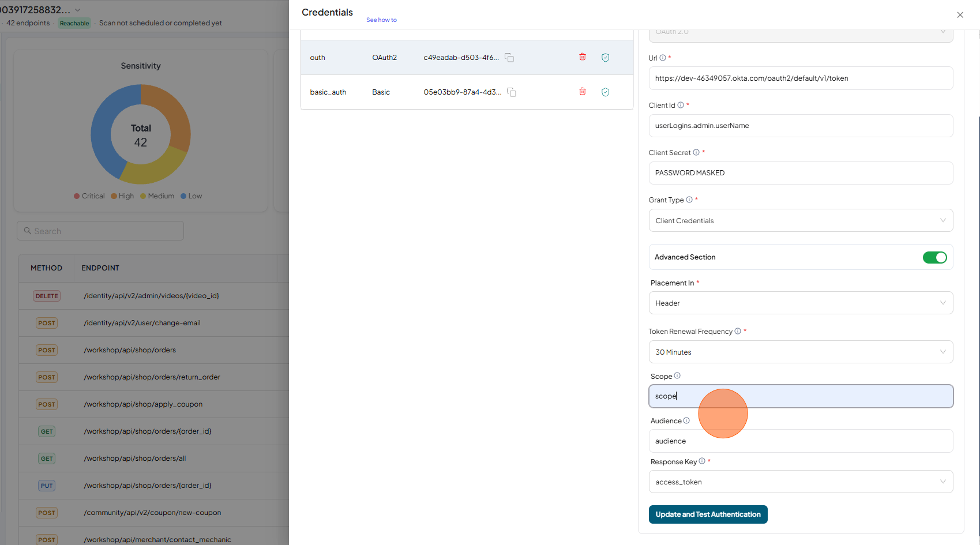
Task: Copy the outh credential ID
Action: tap(509, 58)
